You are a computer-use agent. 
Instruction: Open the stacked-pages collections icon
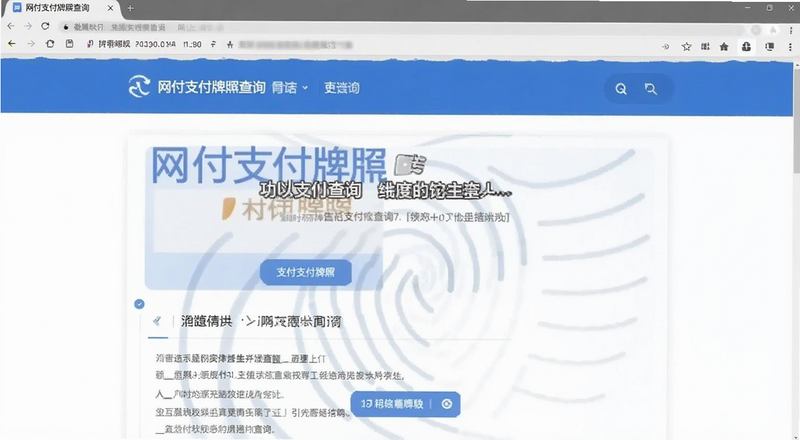point(769,47)
